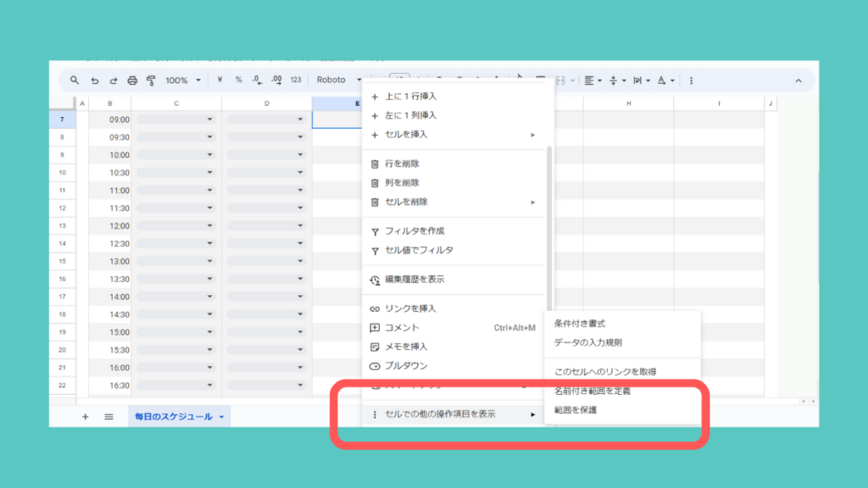Screen dimensions: 868x488
Task: Add a new sheet with plus icon
Action: (85, 417)
